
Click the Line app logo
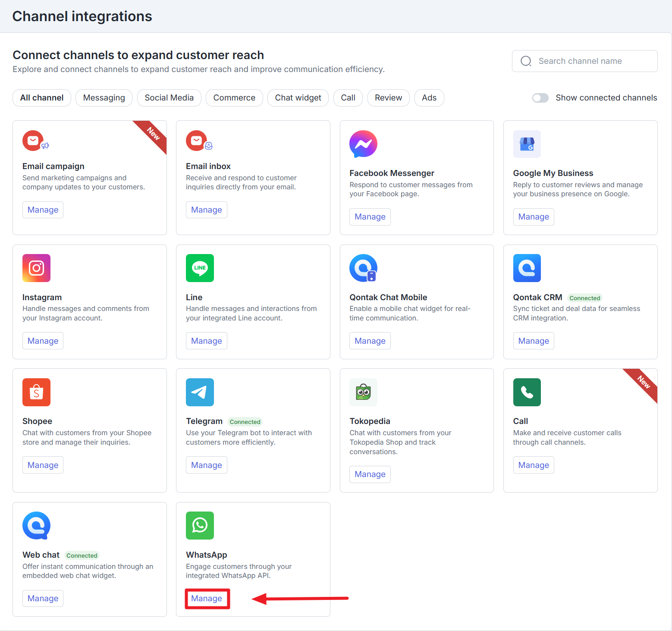[x=200, y=268]
